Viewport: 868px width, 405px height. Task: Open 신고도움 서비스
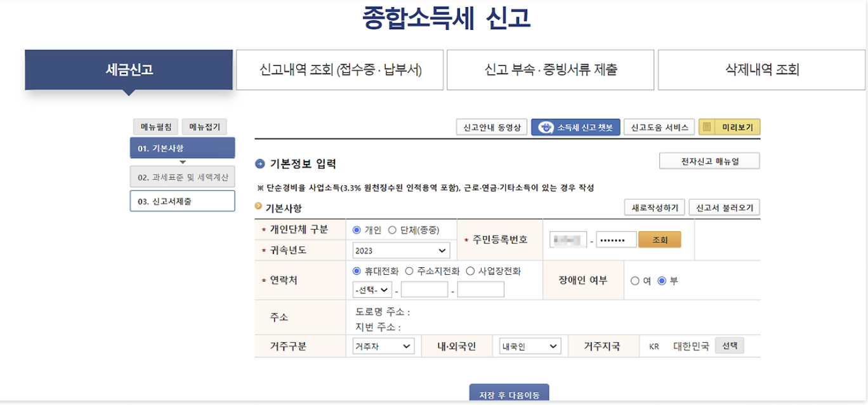[659, 127]
